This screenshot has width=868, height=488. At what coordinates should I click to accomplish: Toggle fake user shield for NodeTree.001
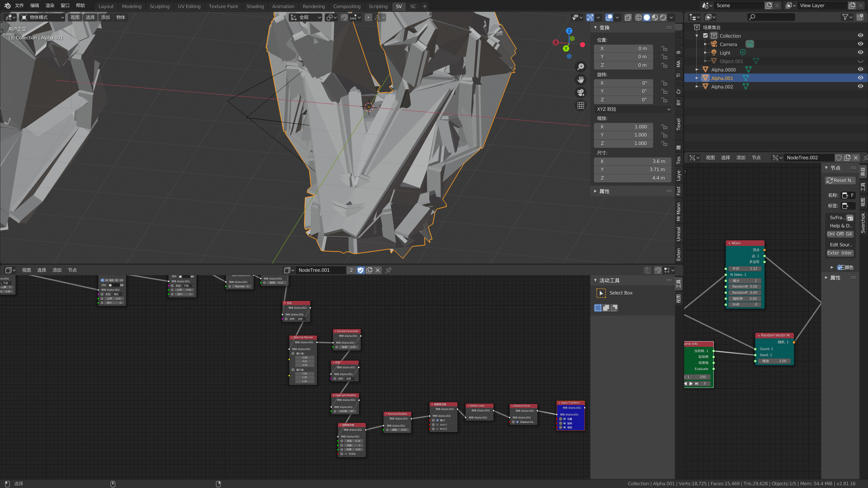point(360,270)
